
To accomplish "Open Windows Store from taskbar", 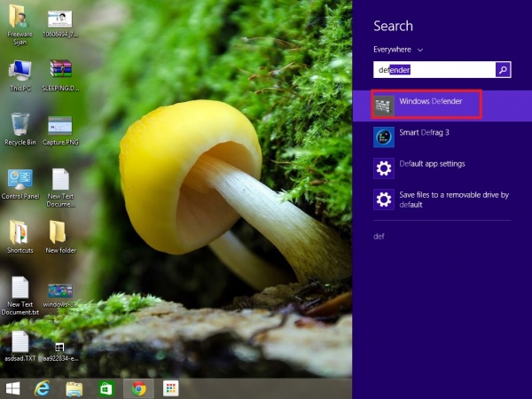I will click(106, 388).
